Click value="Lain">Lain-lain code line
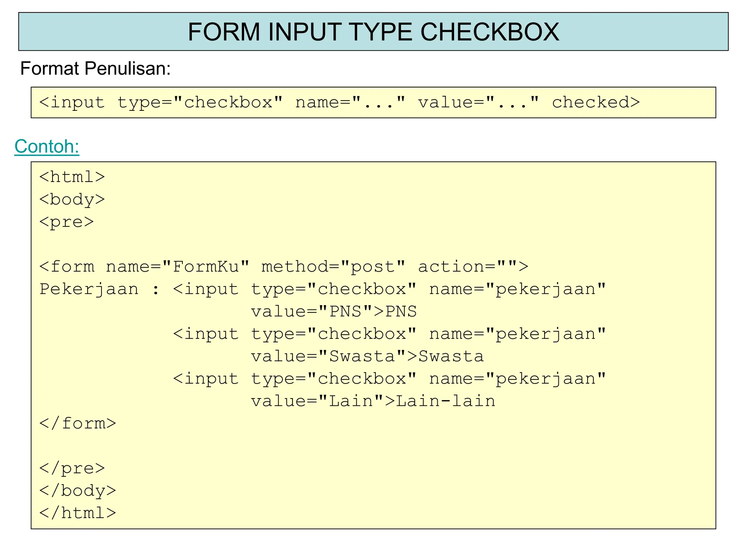Viewport: 747px width, 560px height. (x=373, y=401)
